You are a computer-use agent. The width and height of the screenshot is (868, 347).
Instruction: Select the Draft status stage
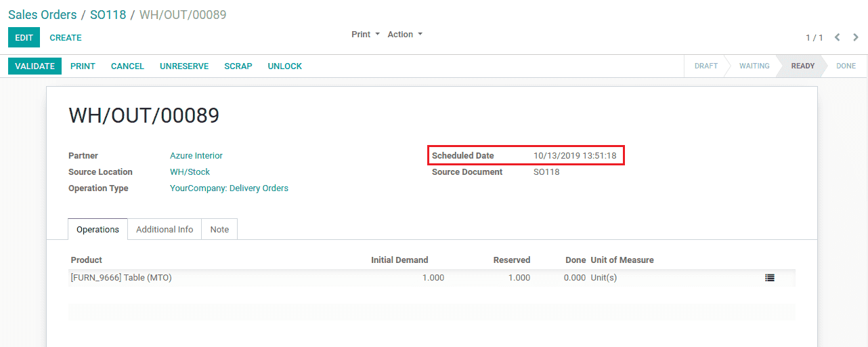click(x=706, y=66)
